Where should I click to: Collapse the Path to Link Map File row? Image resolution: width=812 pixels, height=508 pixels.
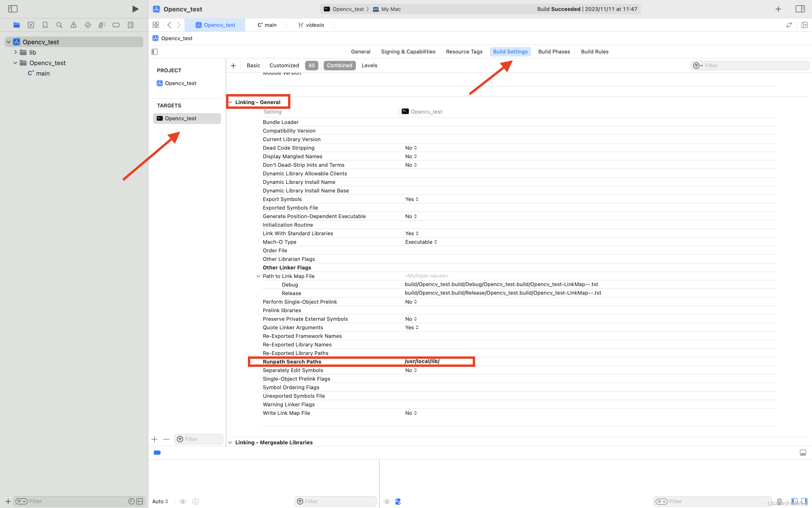(258, 276)
